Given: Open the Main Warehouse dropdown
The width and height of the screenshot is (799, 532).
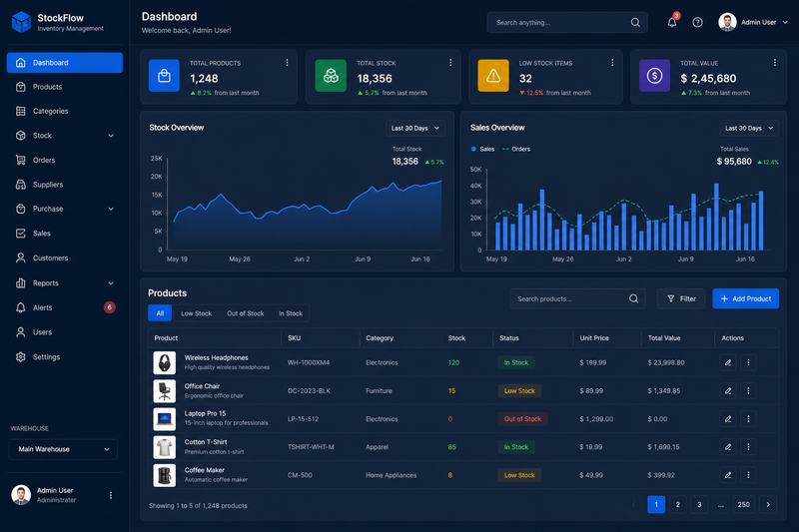Looking at the screenshot, I should tap(63, 449).
